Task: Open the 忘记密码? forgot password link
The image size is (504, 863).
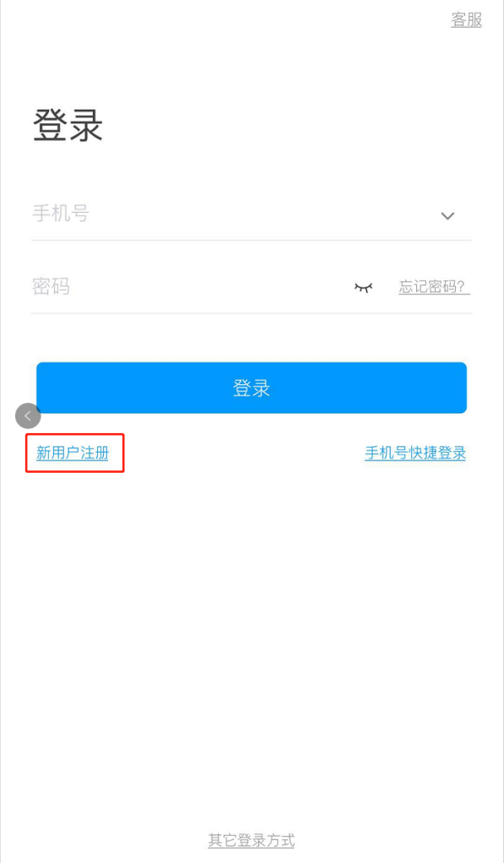Action: (434, 286)
